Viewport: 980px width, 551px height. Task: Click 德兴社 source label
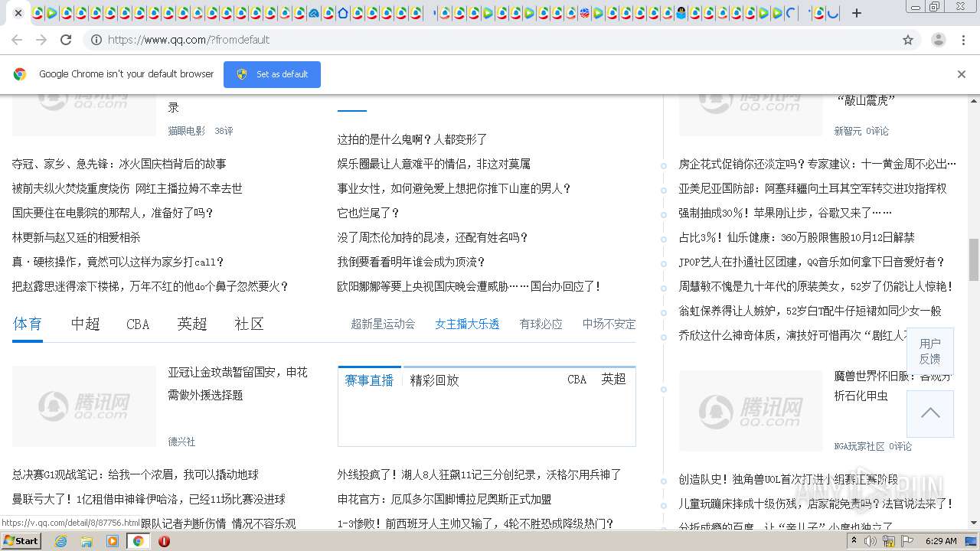[x=181, y=442]
